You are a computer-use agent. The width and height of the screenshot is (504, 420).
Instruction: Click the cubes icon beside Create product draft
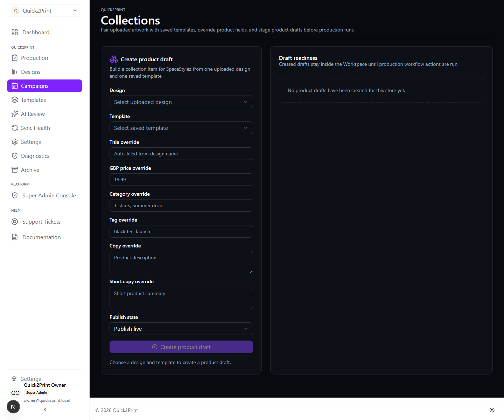point(114,59)
